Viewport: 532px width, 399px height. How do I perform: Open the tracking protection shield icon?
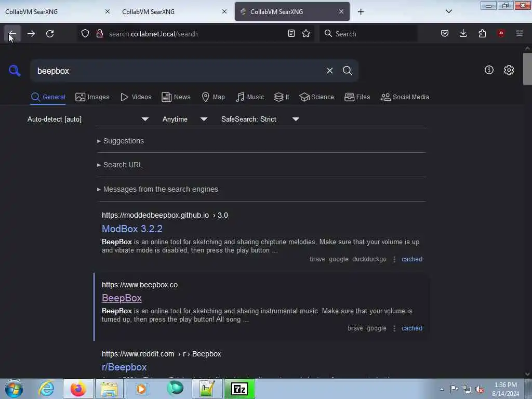coord(85,34)
